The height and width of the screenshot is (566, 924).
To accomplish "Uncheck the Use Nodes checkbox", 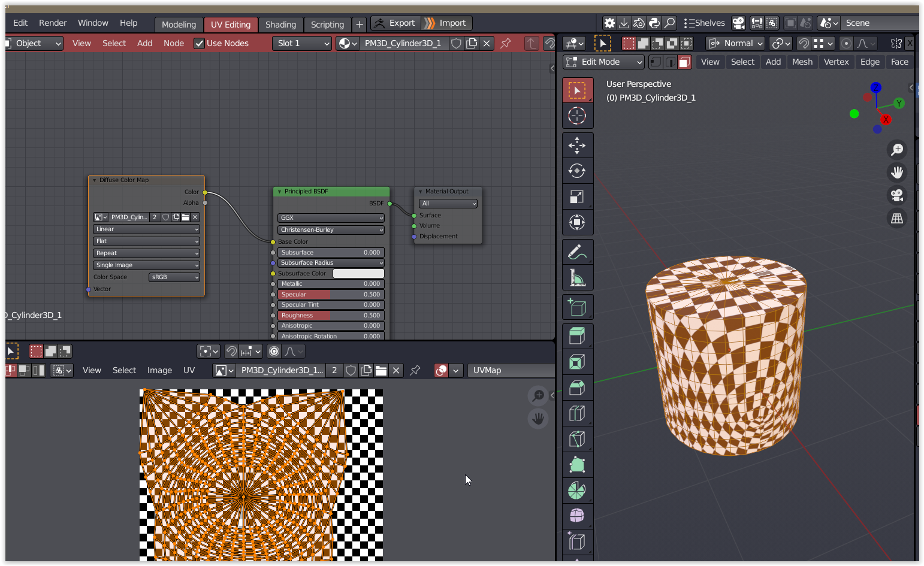I will click(199, 43).
